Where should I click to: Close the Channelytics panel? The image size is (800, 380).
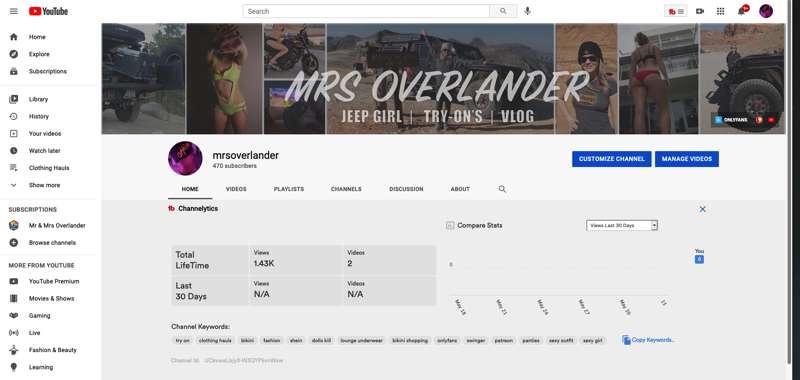pyautogui.click(x=703, y=209)
